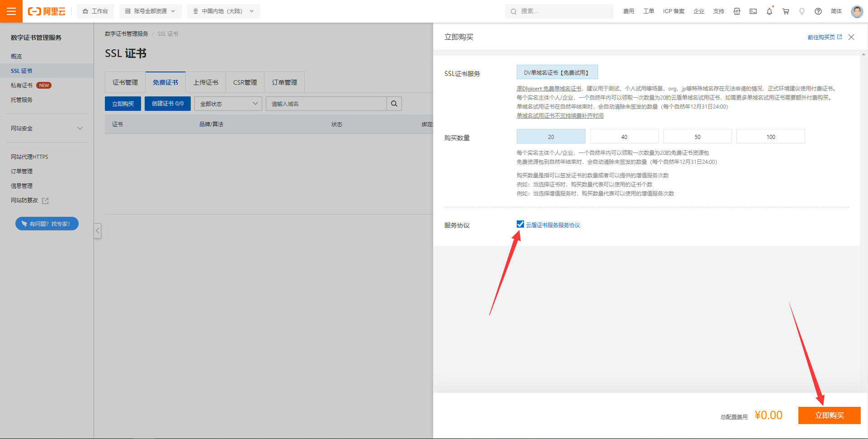The height and width of the screenshot is (439, 868).
Task: Select purchase quantity 100
Action: pos(771,137)
